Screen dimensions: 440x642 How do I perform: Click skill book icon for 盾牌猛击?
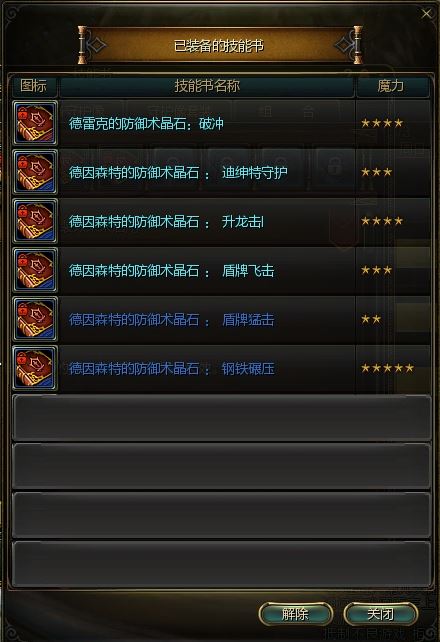point(35,319)
